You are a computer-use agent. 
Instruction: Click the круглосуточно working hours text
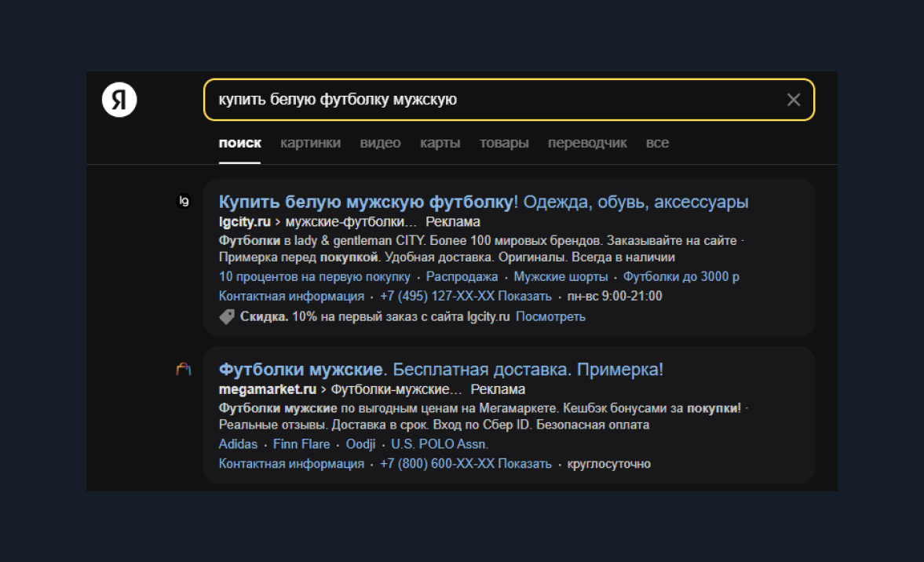(608, 464)
